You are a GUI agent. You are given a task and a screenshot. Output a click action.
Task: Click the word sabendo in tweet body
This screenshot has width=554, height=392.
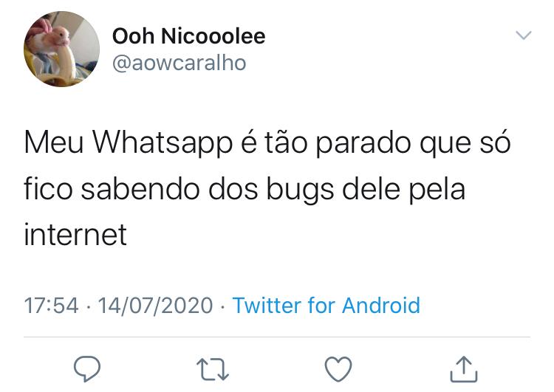pos(140,189)
